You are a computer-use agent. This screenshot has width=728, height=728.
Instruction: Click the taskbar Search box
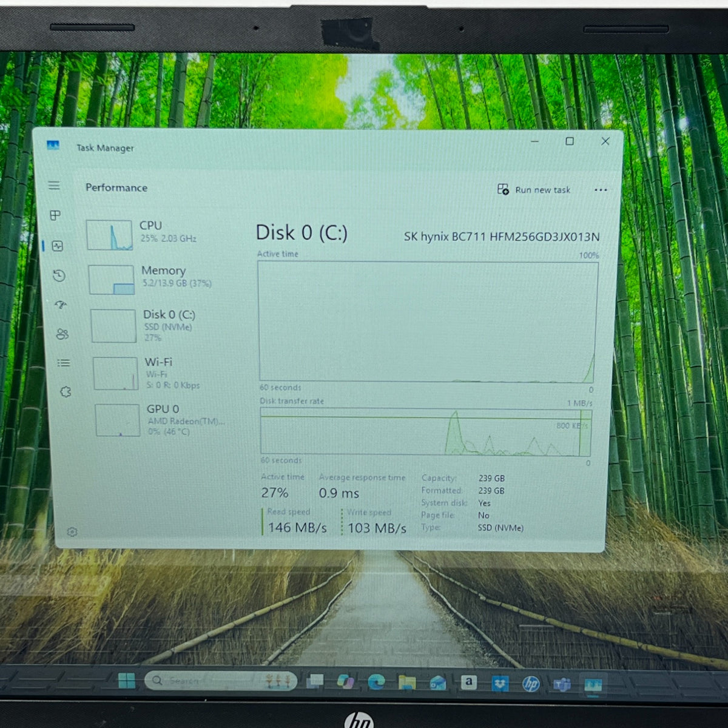(x=221, y=681)
